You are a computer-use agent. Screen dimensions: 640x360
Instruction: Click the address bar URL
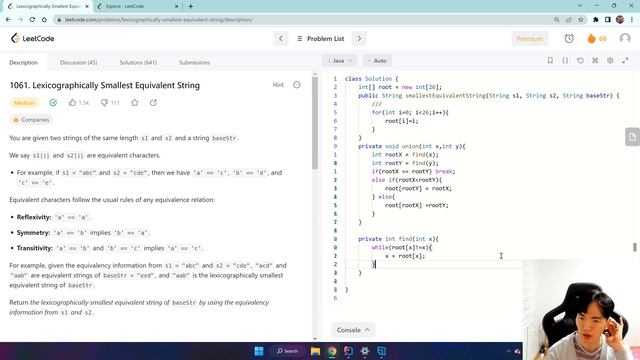click(x=158, y=20)
